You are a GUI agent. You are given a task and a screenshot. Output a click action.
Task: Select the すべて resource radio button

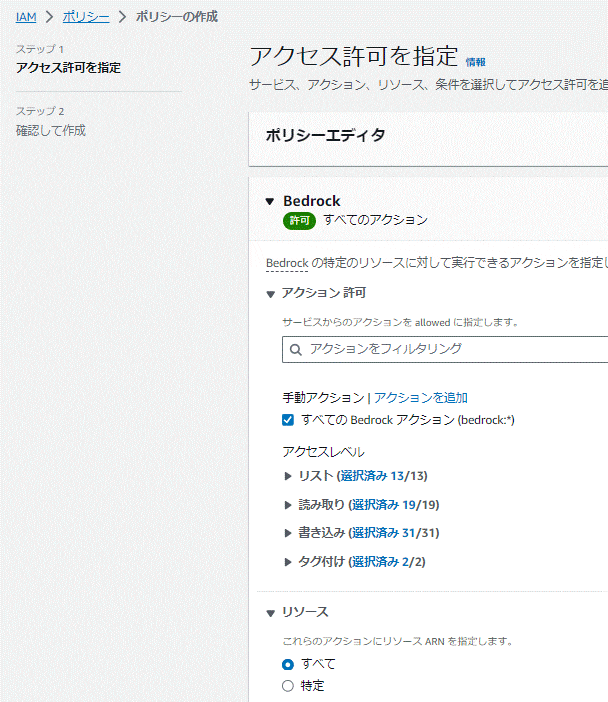tap(288, 664)
